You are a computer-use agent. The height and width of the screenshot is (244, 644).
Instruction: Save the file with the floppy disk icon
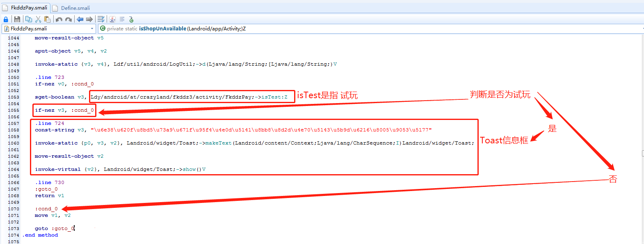(x=17, y=19)
